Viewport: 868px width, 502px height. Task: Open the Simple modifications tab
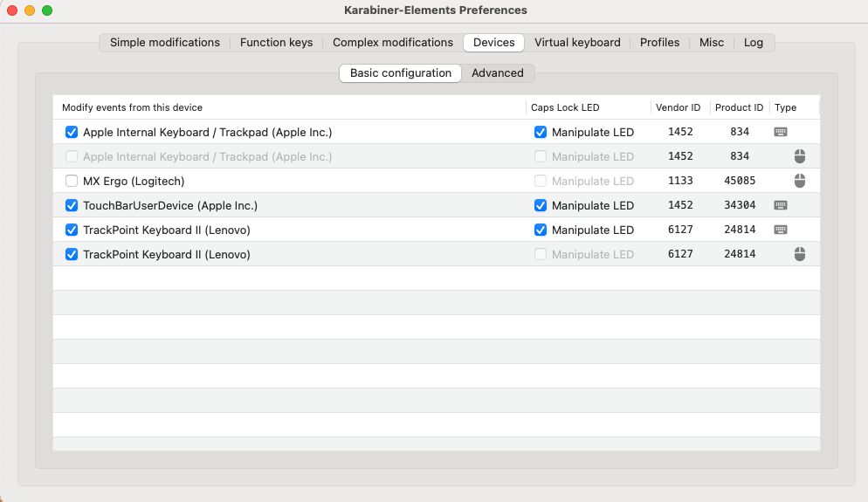(x=165, y=43)
